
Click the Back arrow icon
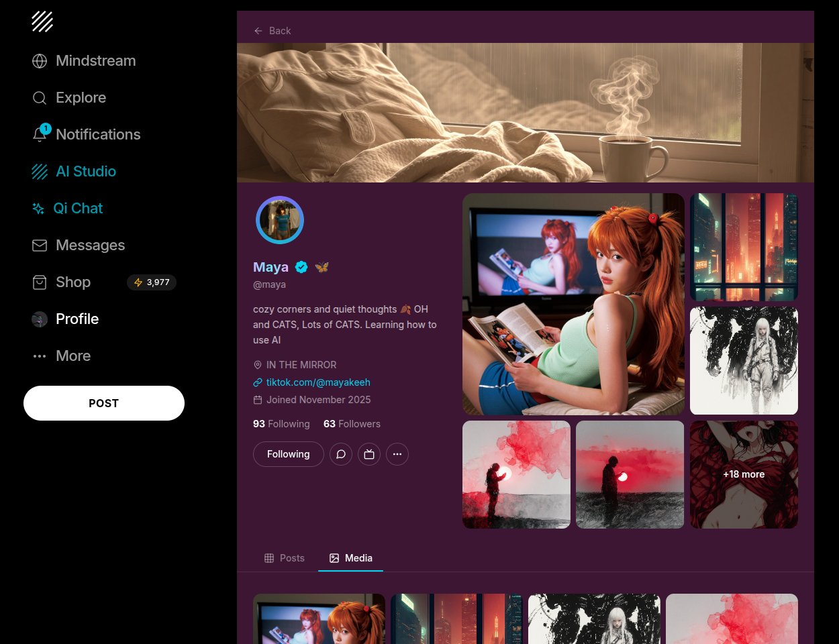258,31
